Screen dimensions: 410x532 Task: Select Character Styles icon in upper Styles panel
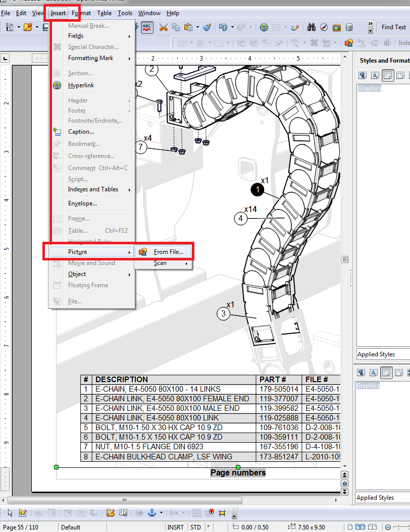tap(375, 75)
